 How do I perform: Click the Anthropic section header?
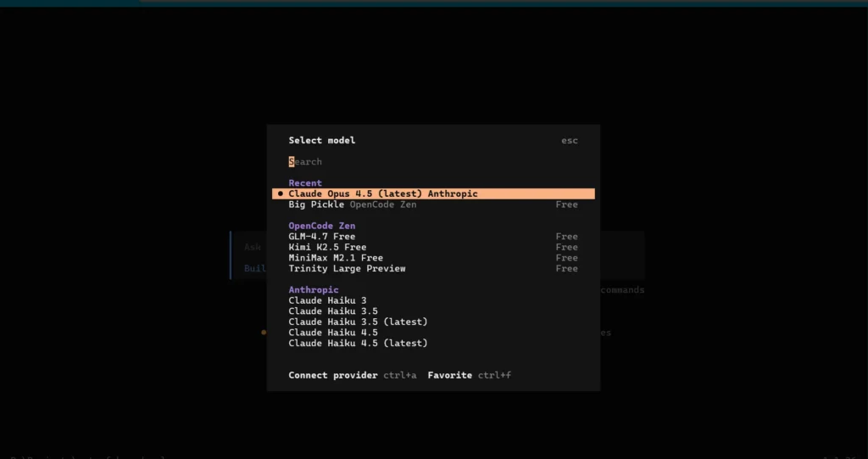coord(313,290)
